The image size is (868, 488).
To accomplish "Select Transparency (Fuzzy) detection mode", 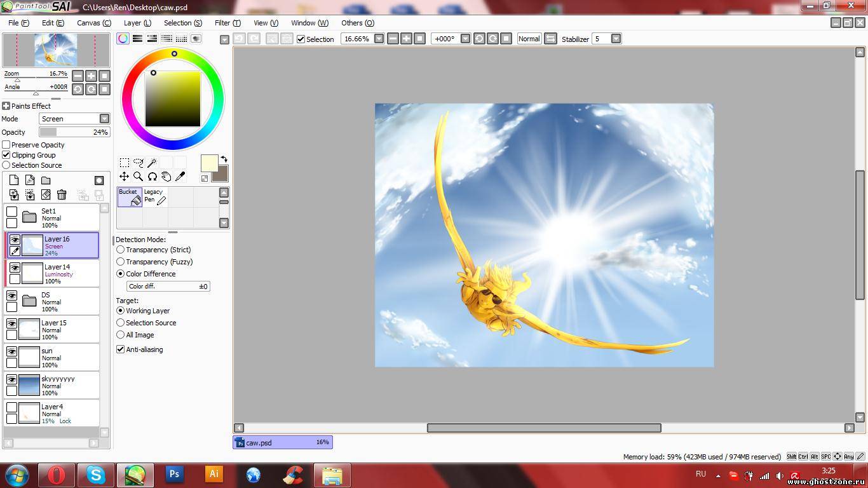I will pyautogui.click(x=120, y=262).
